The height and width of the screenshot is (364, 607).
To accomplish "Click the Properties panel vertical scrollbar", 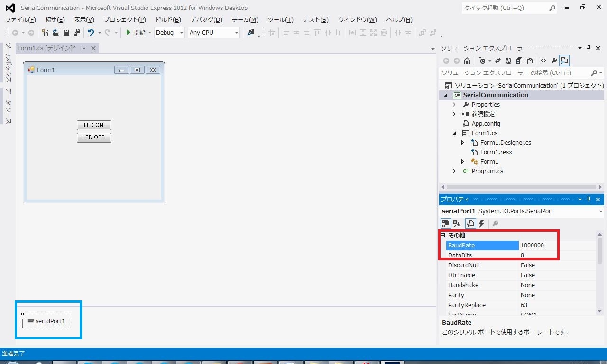I will (x=599, y=273).
